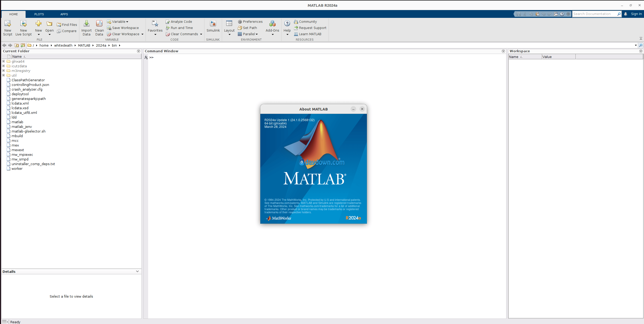The height and width of the screenshot is (324, 644).
Task: Expand the m3iregistry folder
Action: pos(4,71)
